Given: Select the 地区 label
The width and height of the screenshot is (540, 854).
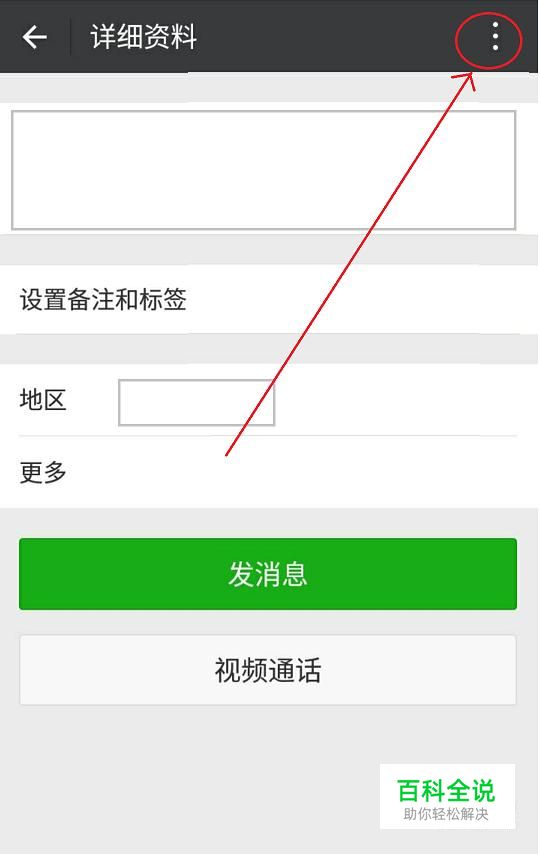Looking at the screenshot, I should coord(43,399).
